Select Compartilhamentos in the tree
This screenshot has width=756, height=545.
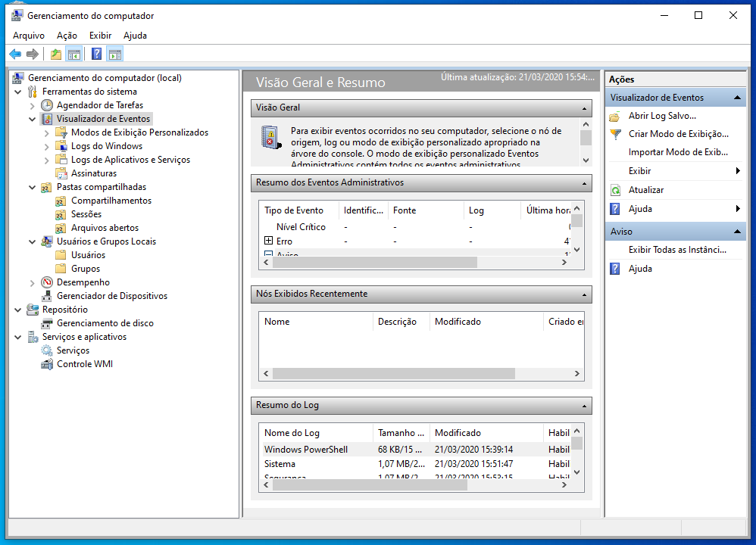(x=111, y=201)
